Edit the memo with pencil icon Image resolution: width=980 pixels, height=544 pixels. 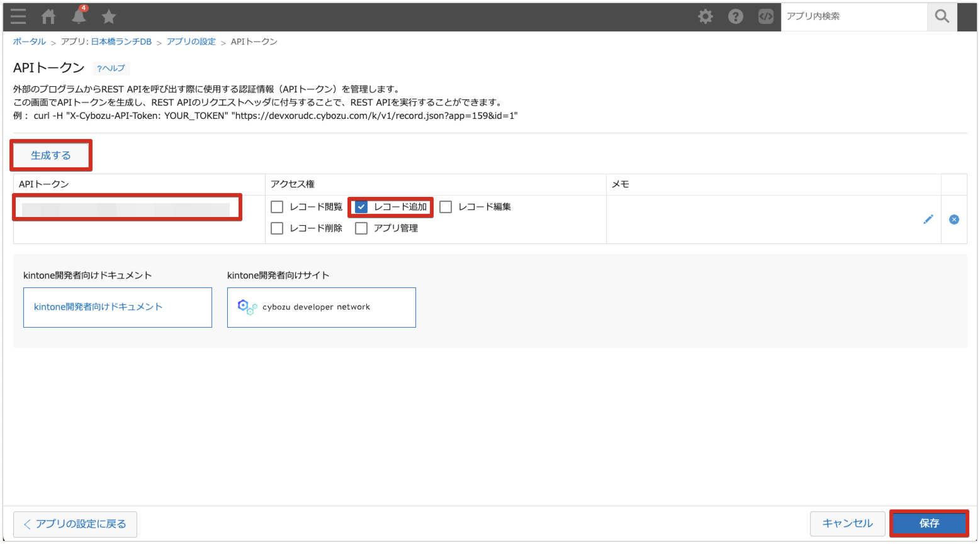[928, 219]
